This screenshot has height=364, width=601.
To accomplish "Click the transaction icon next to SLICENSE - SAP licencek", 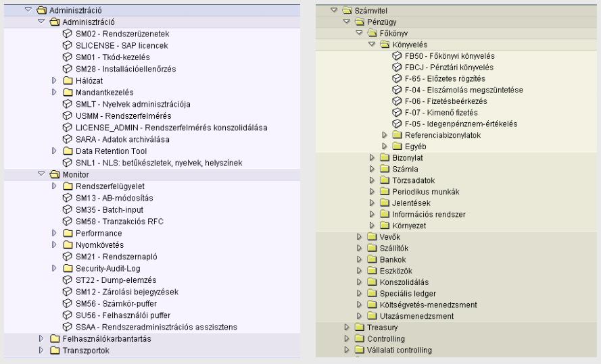I will pyautogui.click(x=68, y=45).
